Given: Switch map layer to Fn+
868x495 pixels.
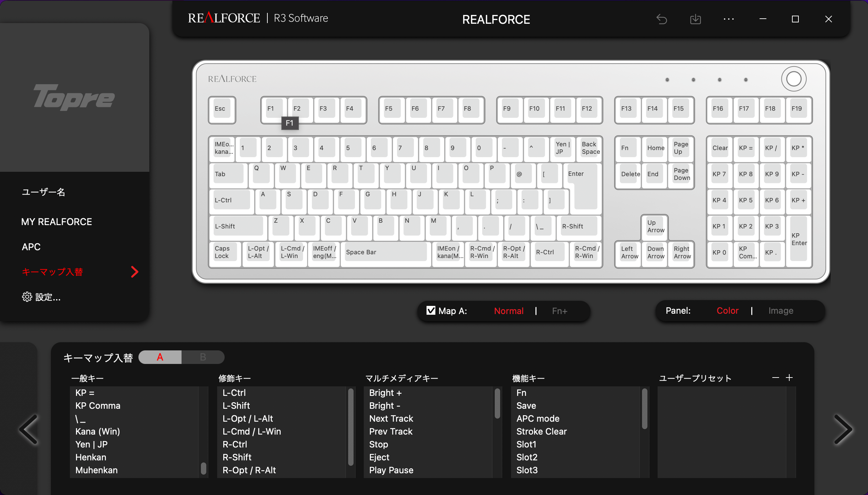Looking at the screenshot, I should (x=559, y=311).
